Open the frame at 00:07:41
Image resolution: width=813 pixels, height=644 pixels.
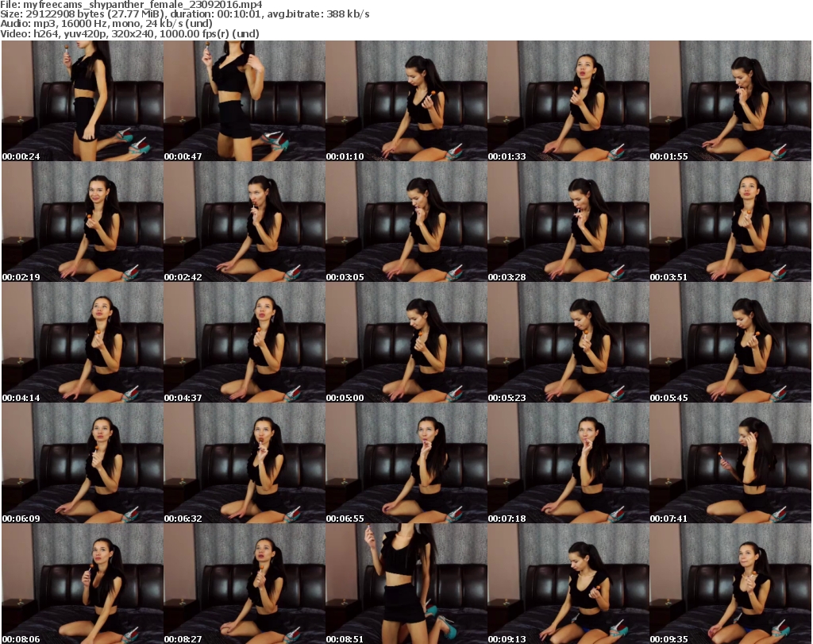pos(730,463)
